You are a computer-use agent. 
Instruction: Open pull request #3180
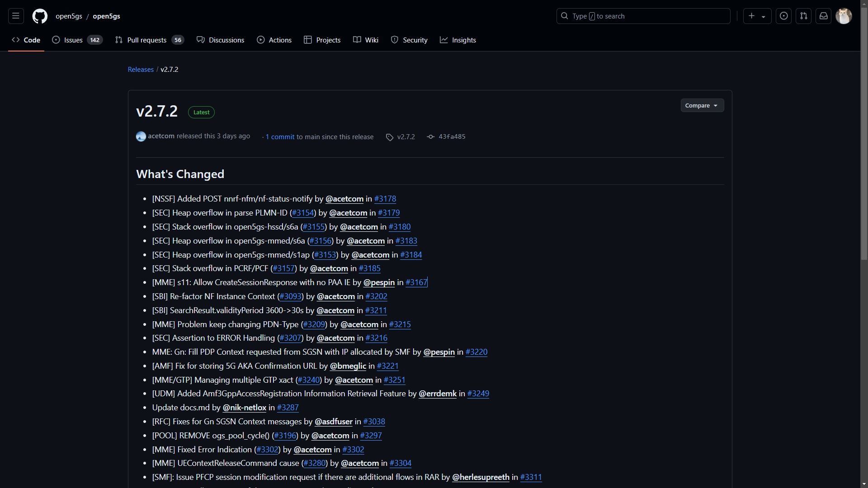click(x=400, y=227)
